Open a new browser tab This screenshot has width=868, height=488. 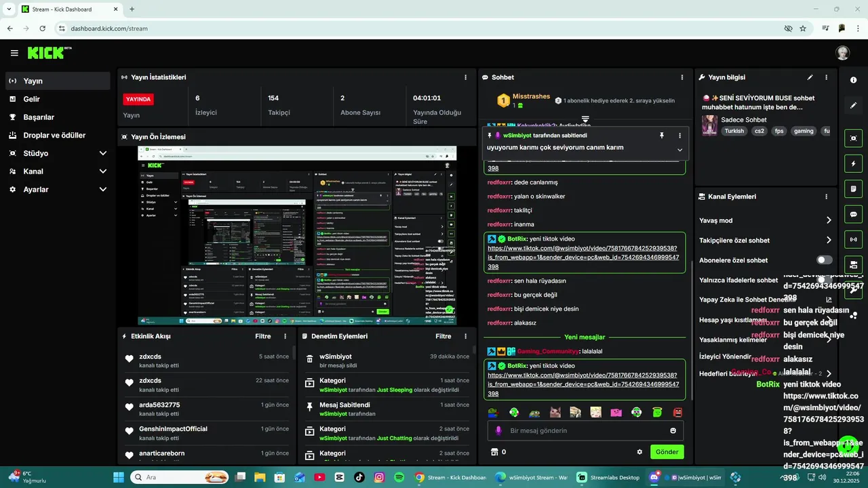tap(132, 9)
